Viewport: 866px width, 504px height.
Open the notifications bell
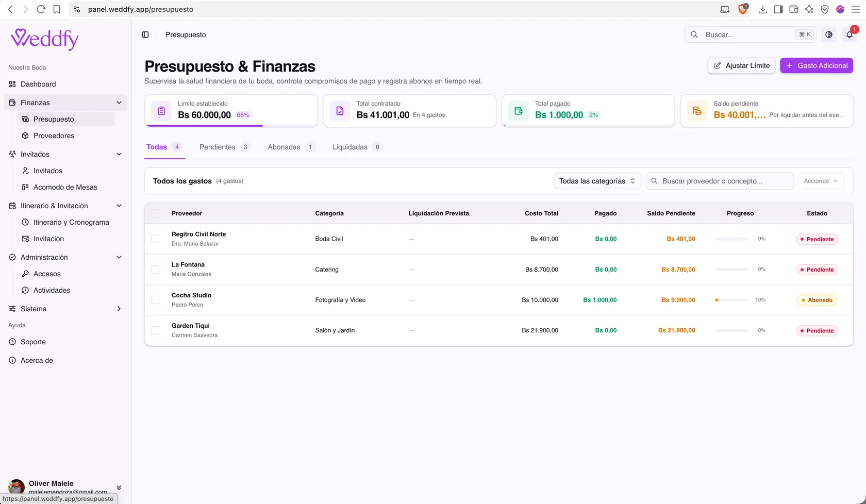pos(850,35)
